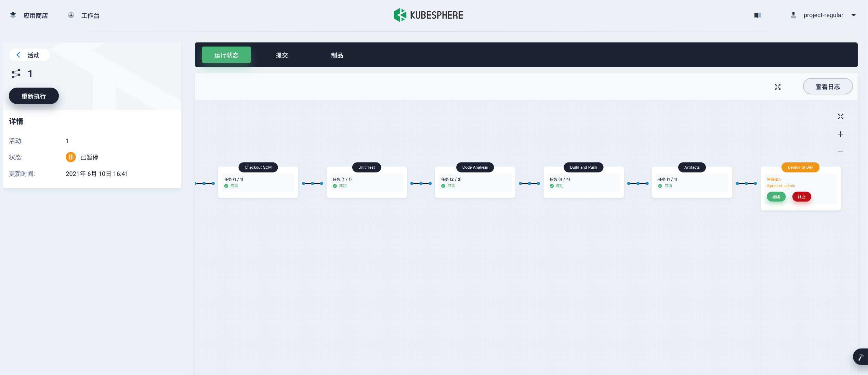Select the Running Status (运行状态) tab
868x375 pixels.
226,55
